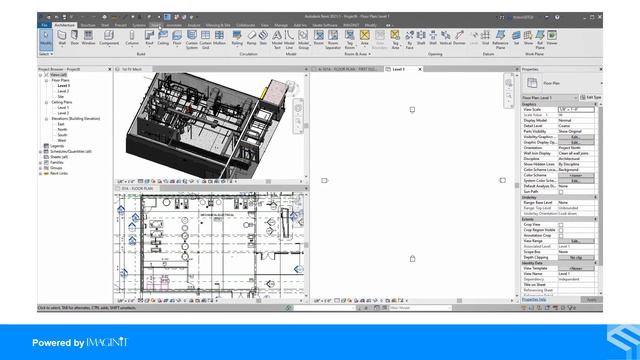Screen dimensions: 640x360
Task: Select the Floor tool
Action: pyautogui.click(x=177, y=38)
